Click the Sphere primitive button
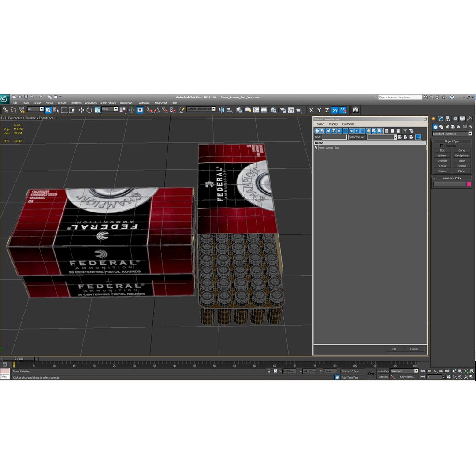 [x=443, y=156]
